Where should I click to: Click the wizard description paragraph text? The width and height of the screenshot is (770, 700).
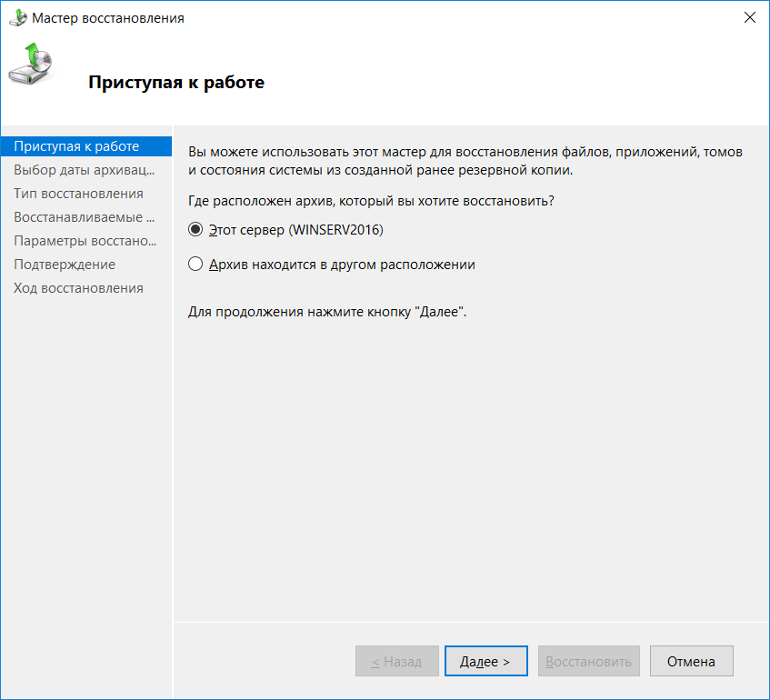click(x=464, y=161)
